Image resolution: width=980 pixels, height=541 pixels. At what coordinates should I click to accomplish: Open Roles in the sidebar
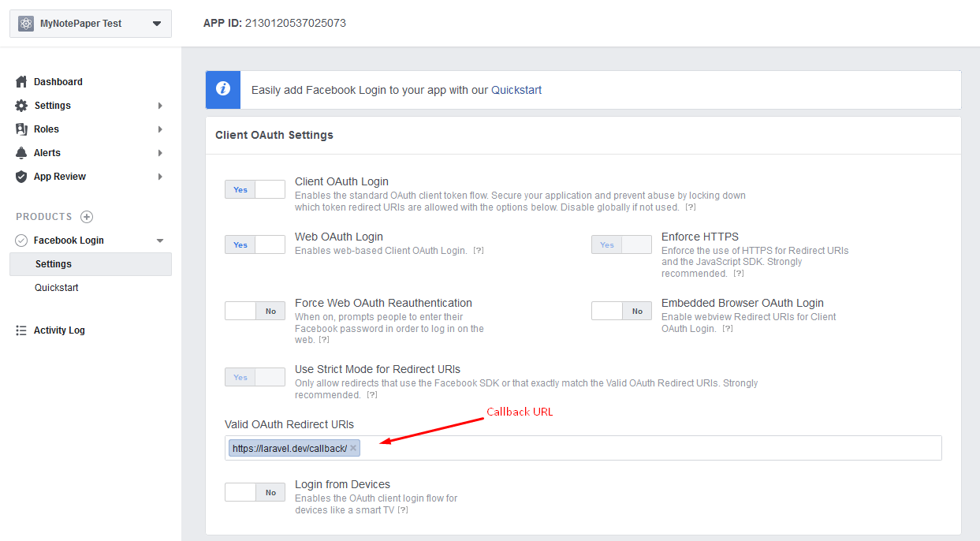click(47, 129)
